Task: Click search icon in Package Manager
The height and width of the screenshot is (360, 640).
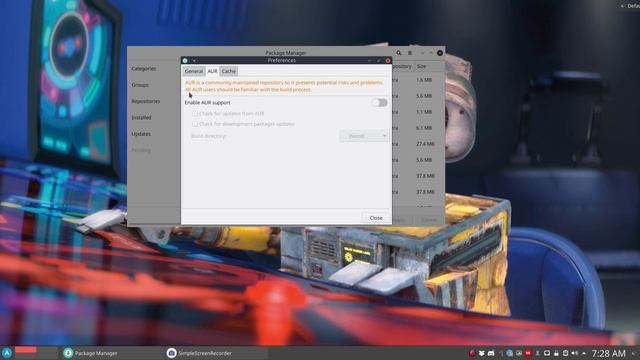Action: (399, 53)
